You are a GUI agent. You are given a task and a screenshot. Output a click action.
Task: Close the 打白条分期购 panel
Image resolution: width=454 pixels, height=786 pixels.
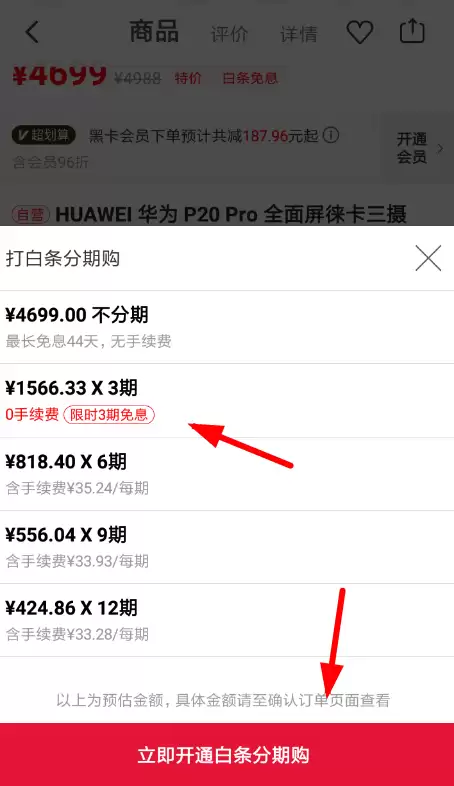coord(428,259)
